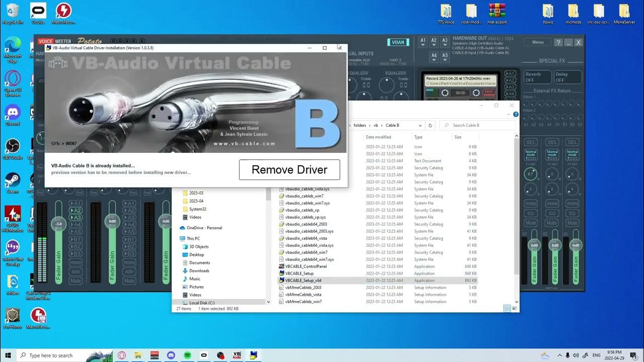Click the first SEL button on the bus section
Viewport: 644px width, 362px height.
pyautogui.click(x=531, y=142)
